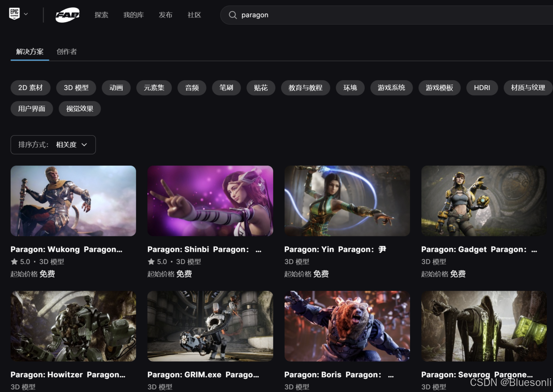
Task: Click the Paragon: Howitzer title link
Action: (68, 375)
